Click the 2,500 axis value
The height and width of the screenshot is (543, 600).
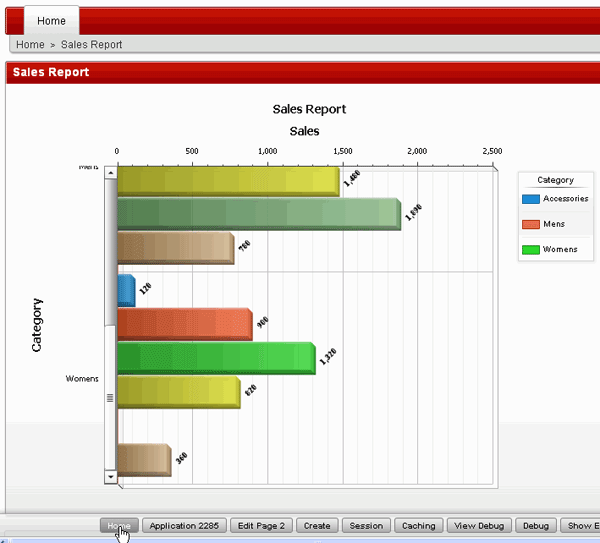pos(492,151)
